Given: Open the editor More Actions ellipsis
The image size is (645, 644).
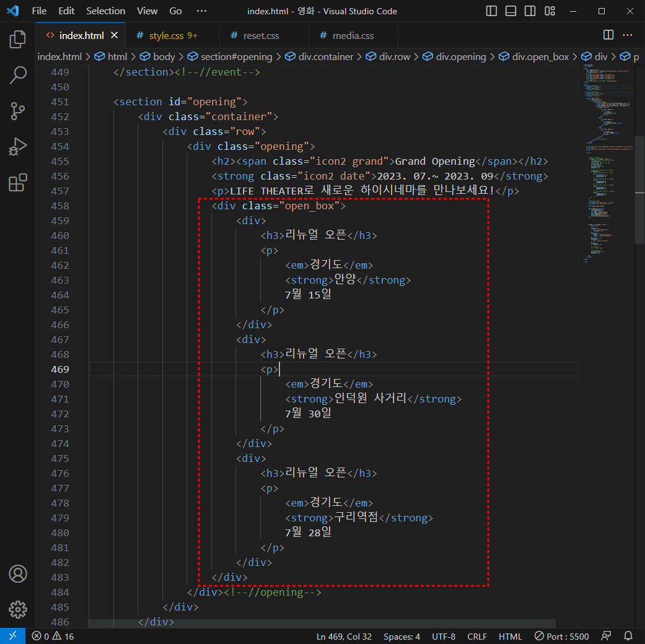Looking at the screenshot, I should [627, 35].
